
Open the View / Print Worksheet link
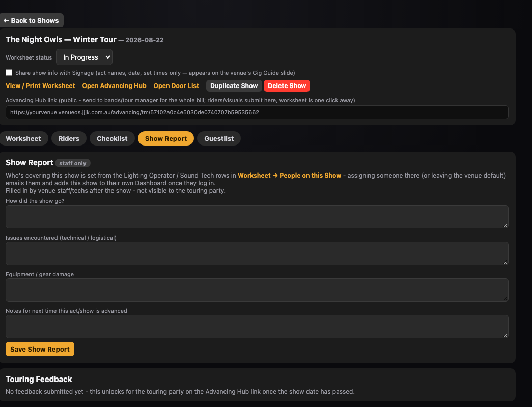coord(40,86)
